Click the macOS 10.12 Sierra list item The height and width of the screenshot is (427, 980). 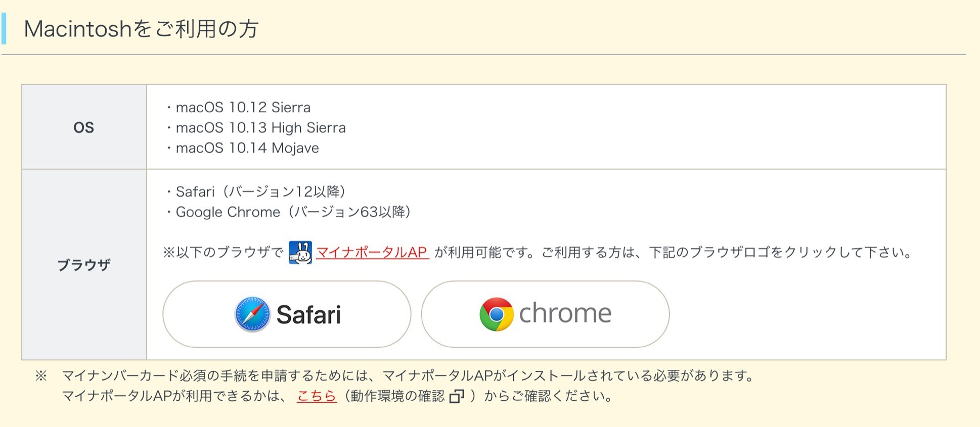tap(243, 108)
